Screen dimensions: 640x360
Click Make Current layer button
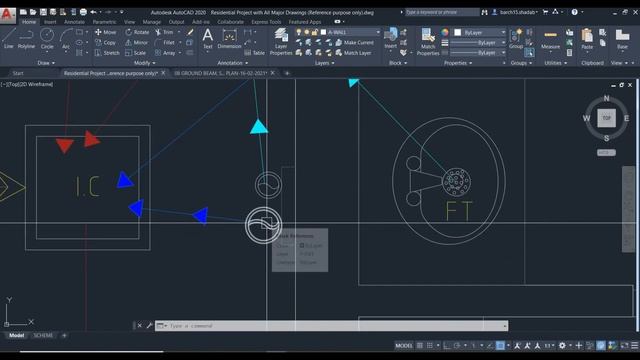coord(354,42)
